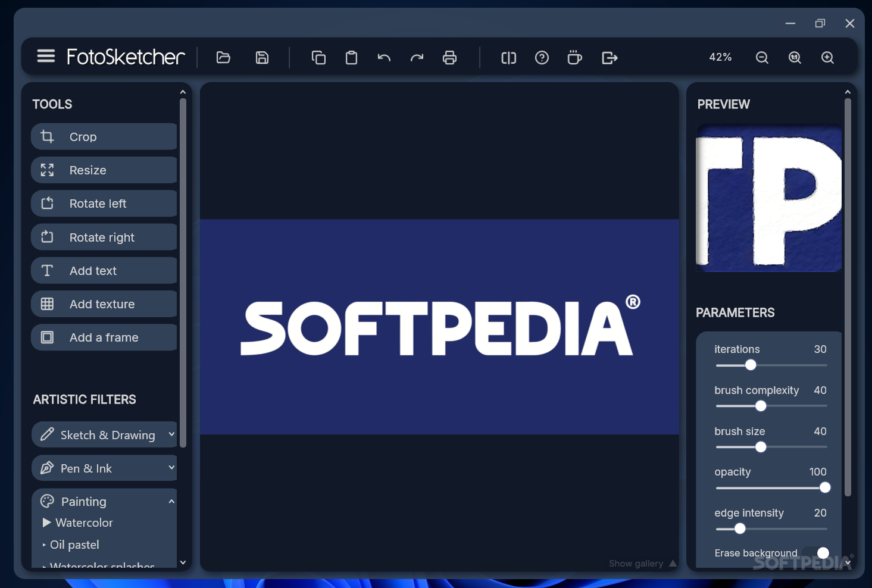Paste from clipboard icon
The image size is (872, 588).
[x=351, y=58]
